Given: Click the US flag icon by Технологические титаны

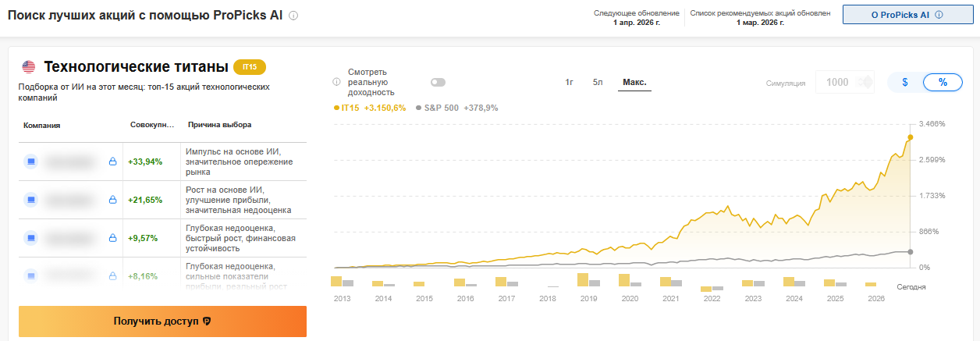Looking at the screenshot, I should 29,66.
